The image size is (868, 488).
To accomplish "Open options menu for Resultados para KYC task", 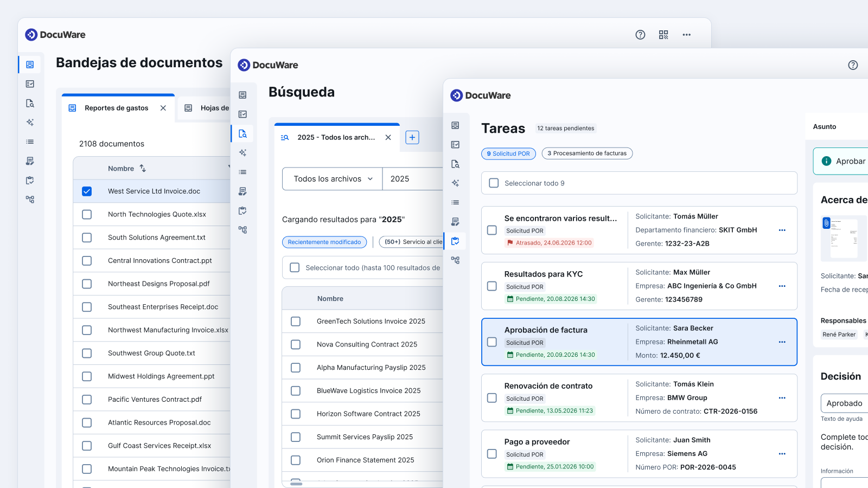I will coord(782,286).
